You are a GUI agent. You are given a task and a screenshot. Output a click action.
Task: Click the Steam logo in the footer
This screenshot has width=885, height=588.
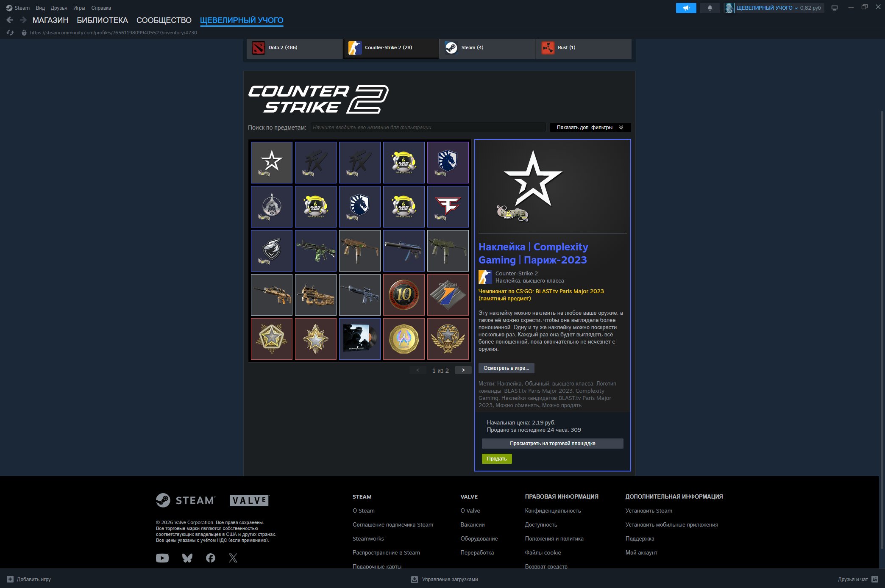pos(186,500)
